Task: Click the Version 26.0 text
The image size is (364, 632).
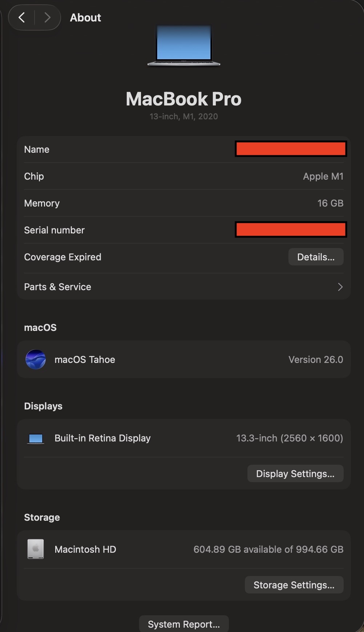Action: coord(315,360)
